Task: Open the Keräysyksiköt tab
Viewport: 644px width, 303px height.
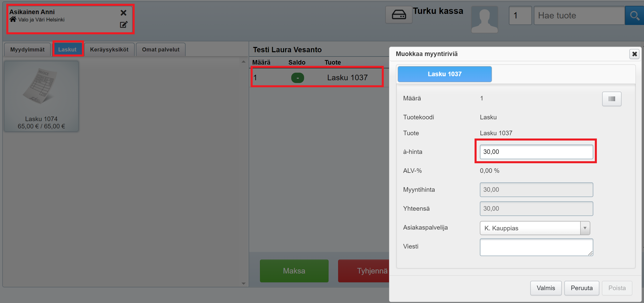Action: pyautogui.click(x=109, y=49)
